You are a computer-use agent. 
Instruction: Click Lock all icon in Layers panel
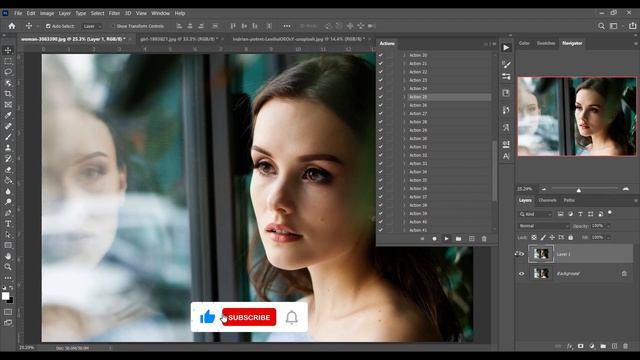point(571,237)
